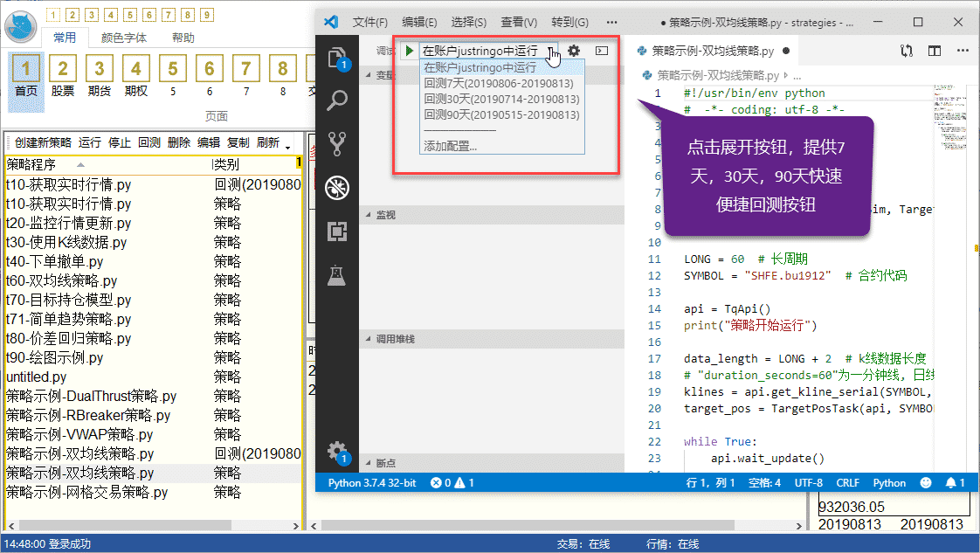980x553 pixels.
Task: Select 回测7天 from the configuration list
Action: point(498,83)
